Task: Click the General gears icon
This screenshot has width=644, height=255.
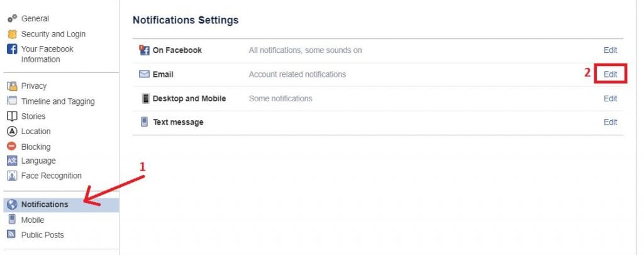Action: [x=11, y=19]
